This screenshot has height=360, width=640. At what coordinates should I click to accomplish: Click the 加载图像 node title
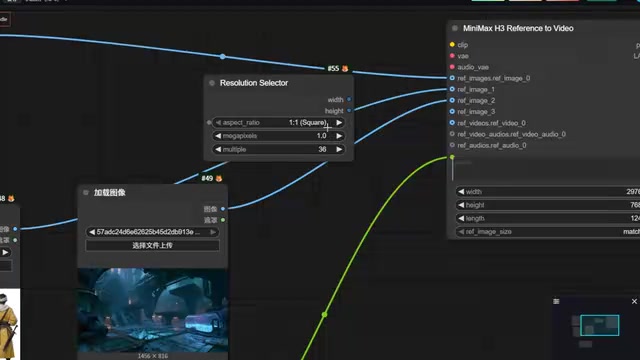coord(109,193)
